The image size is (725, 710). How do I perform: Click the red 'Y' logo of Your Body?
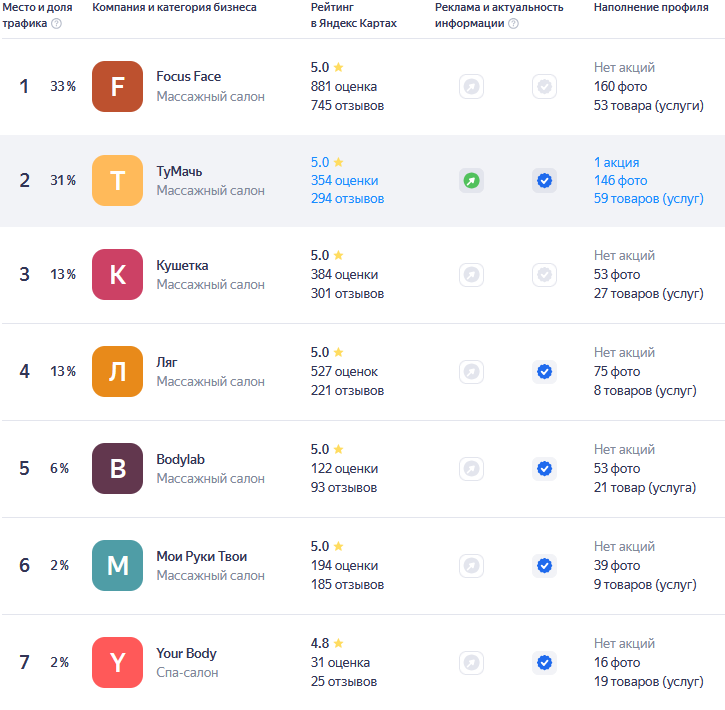(117, 662)
